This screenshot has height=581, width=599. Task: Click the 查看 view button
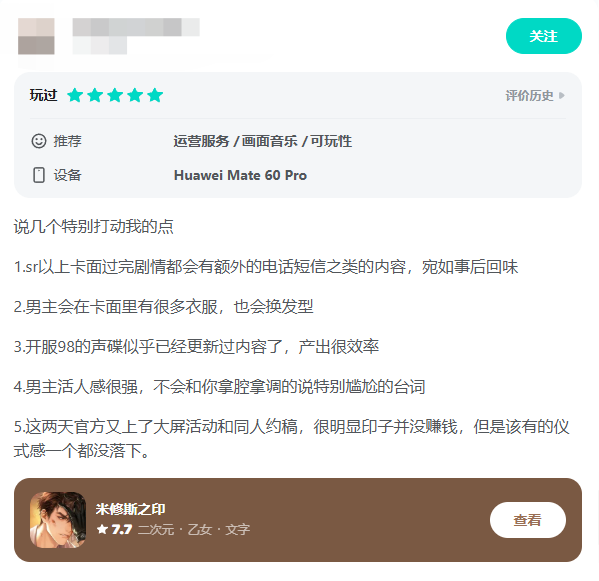tap(528, 520)
